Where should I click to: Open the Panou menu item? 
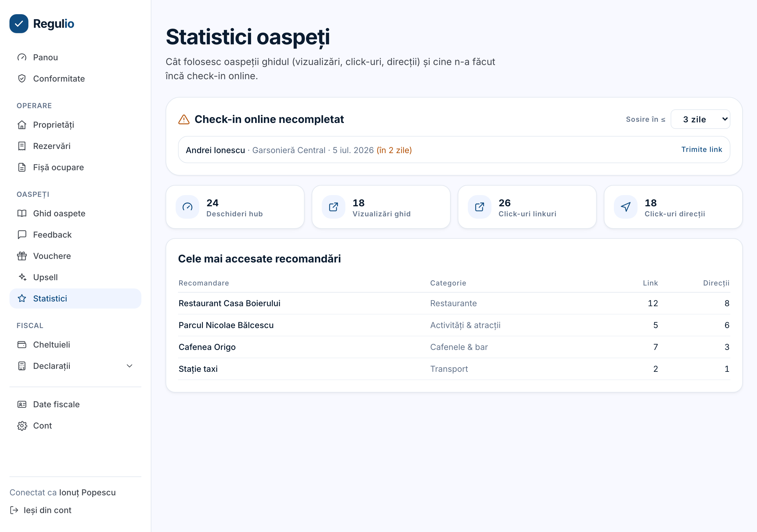[75, 57]
